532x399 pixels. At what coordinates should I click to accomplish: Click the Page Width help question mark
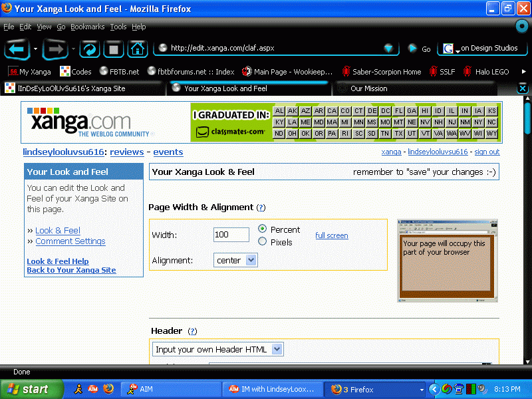click(261, 207)
